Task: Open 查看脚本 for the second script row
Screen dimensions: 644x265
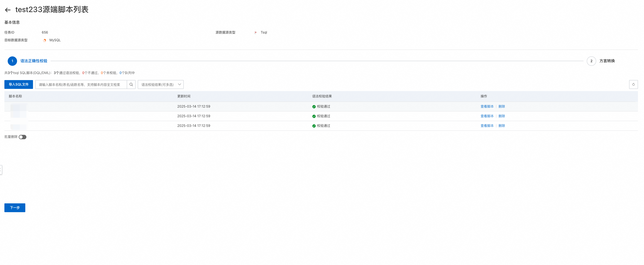Action: [x=487, y=116]
